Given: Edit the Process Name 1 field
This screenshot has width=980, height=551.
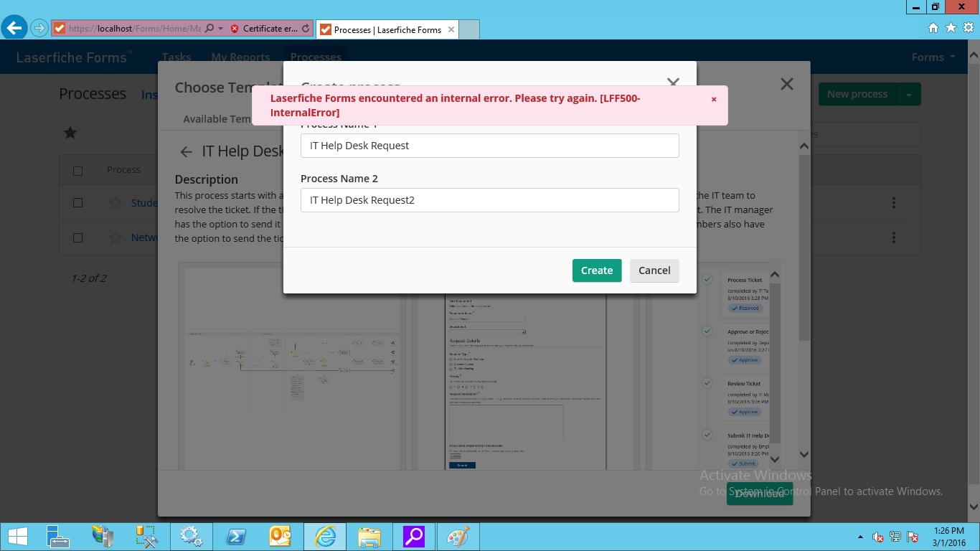Looking at the screenshot, I should 490,146.
